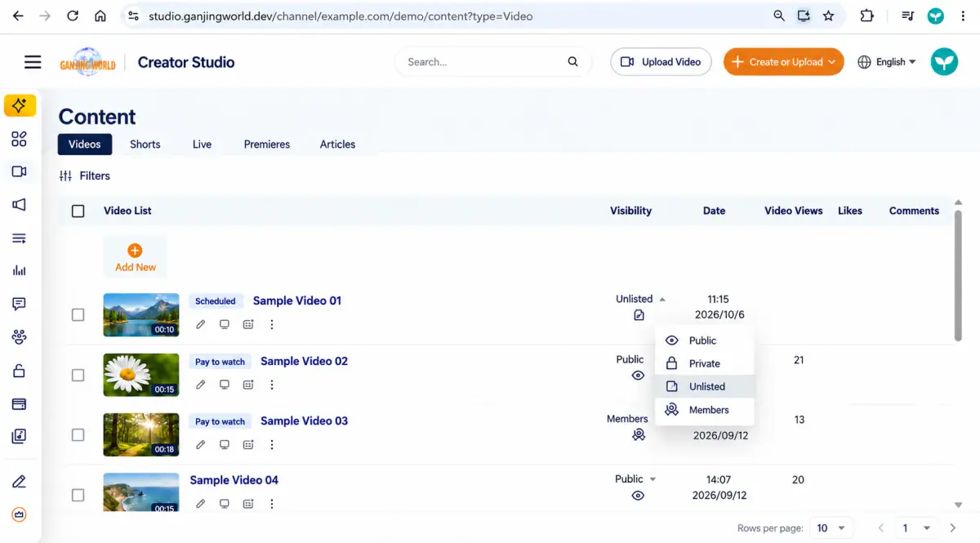
Task: Open the browser extensions puzzle icon
Action: coord(866,16)
